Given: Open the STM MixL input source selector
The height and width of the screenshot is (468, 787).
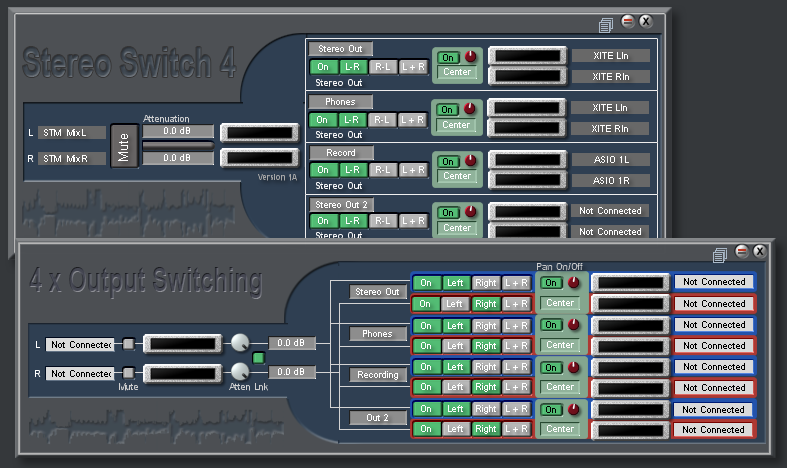Looking at the screenshot, I should (72, 132).
